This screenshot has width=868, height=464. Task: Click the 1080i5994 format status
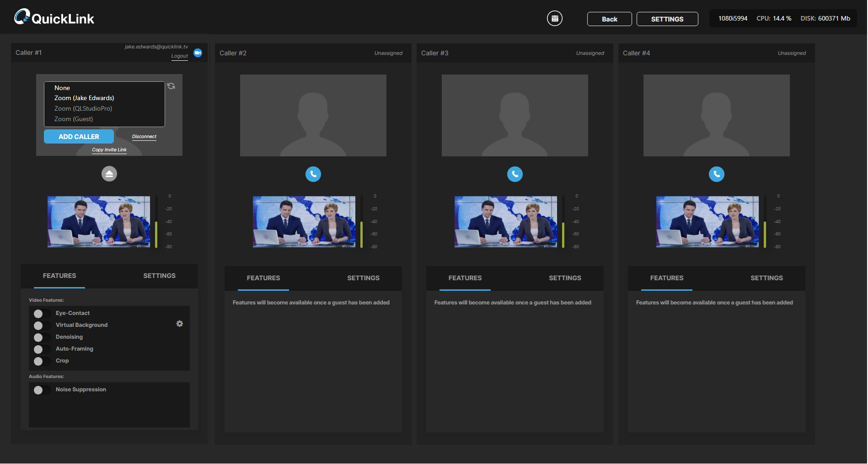click(x=733, y=18)
